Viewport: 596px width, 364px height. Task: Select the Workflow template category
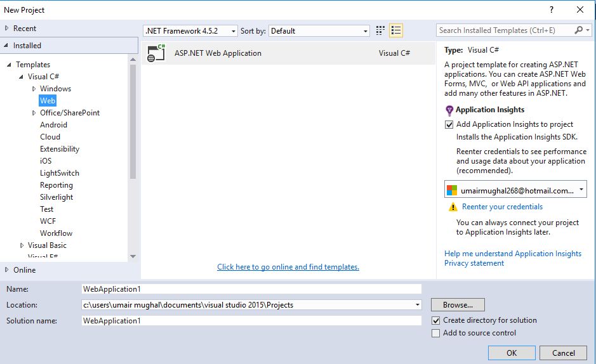[x=56, y=233]
